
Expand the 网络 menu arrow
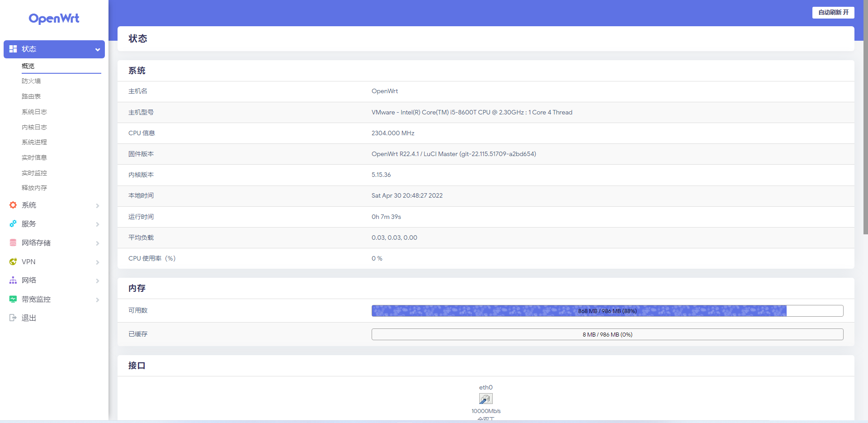[98, 281]
